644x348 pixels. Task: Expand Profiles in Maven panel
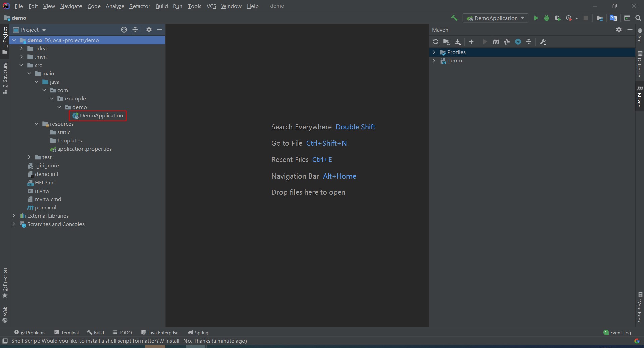[x=434, y=52]
